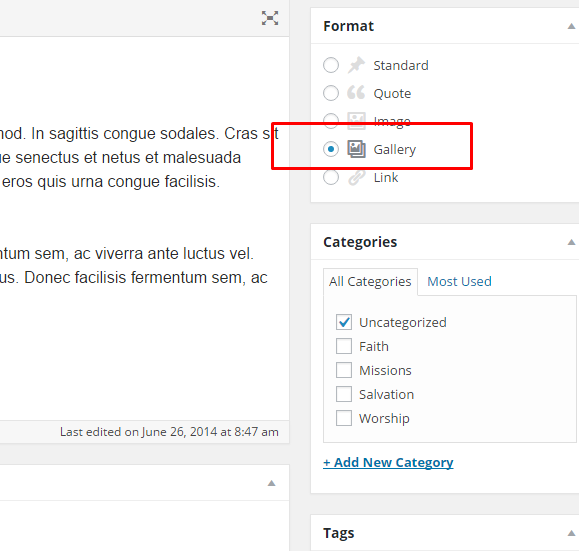Collapse the Tags panel arrow
Screen dimensions: 579x551
point(571,533)
